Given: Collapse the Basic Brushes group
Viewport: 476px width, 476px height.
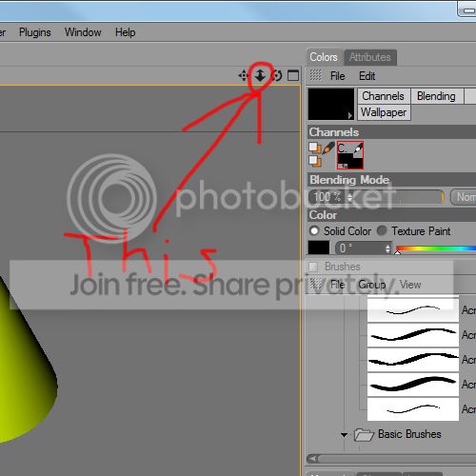Looking at the screenshot, I should pyautogui.click(x=344, y=435).
